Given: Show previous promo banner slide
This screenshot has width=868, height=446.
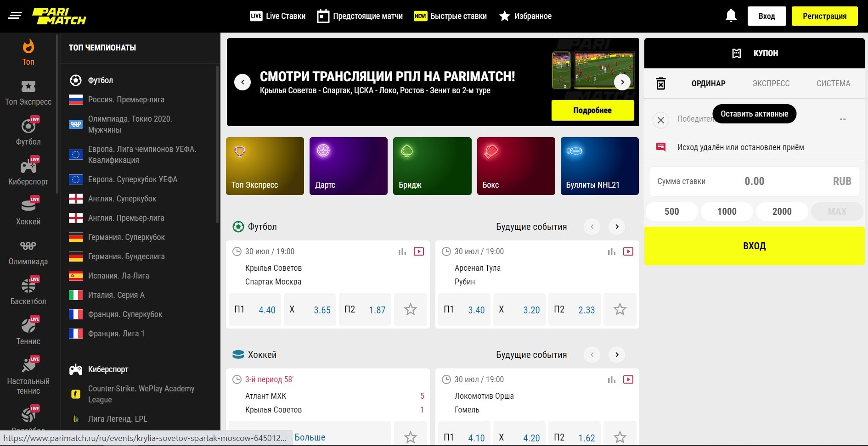Looking at the screenshot, I should coord(242,82).
